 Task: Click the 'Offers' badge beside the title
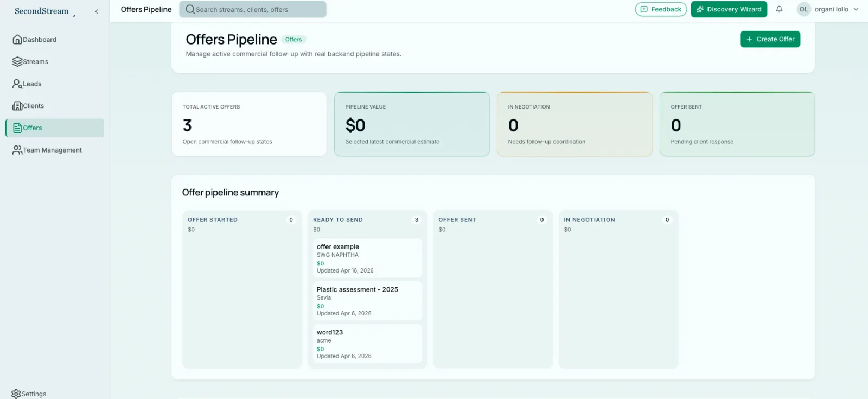point(293,40)
